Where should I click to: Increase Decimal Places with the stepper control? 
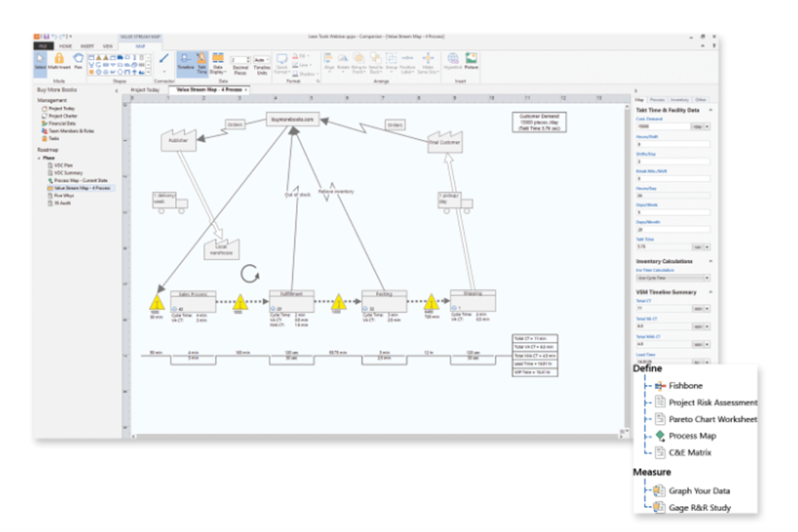tap(248, 56)
